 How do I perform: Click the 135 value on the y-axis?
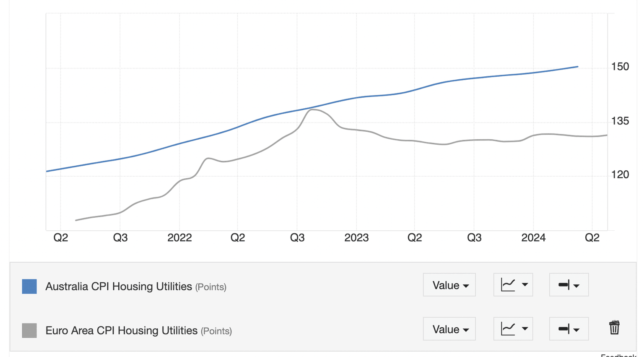pos(620,121)
